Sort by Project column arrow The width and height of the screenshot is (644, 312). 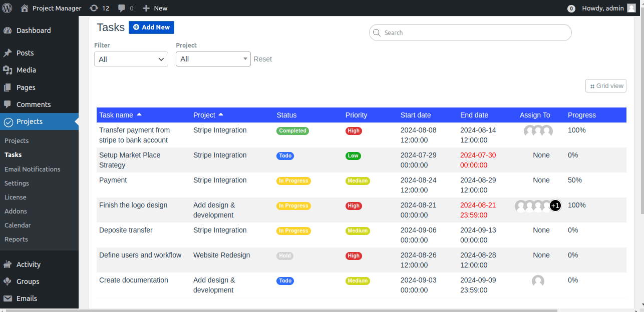[221, 114]
